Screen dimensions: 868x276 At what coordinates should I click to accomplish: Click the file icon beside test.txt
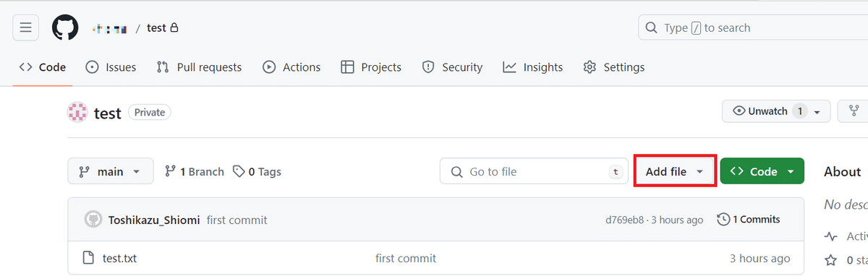pos(88,258)
